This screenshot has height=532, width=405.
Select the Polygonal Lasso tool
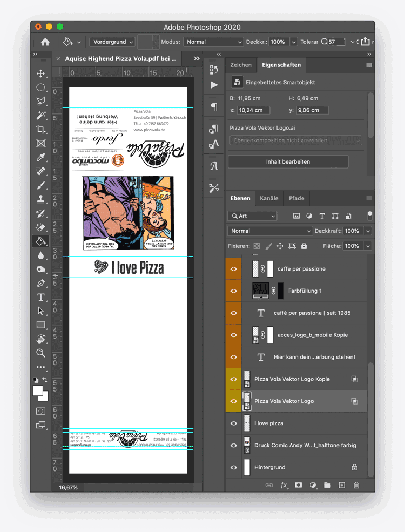(40, 101)
